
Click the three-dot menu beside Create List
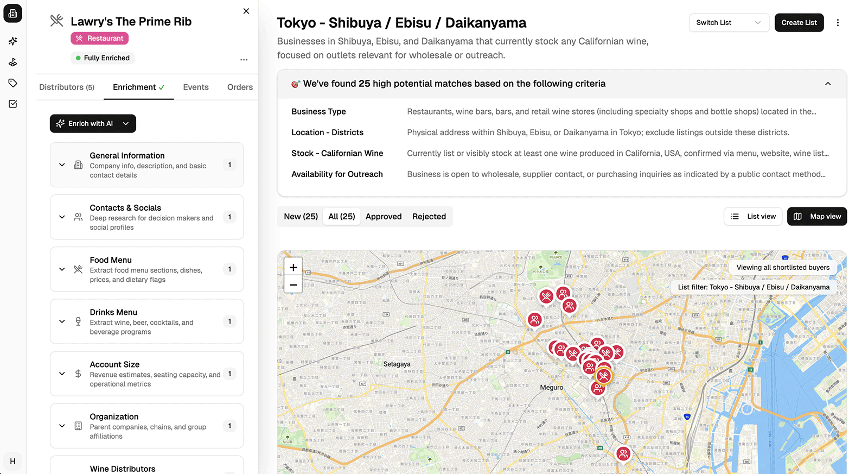[x=838, y=23]
